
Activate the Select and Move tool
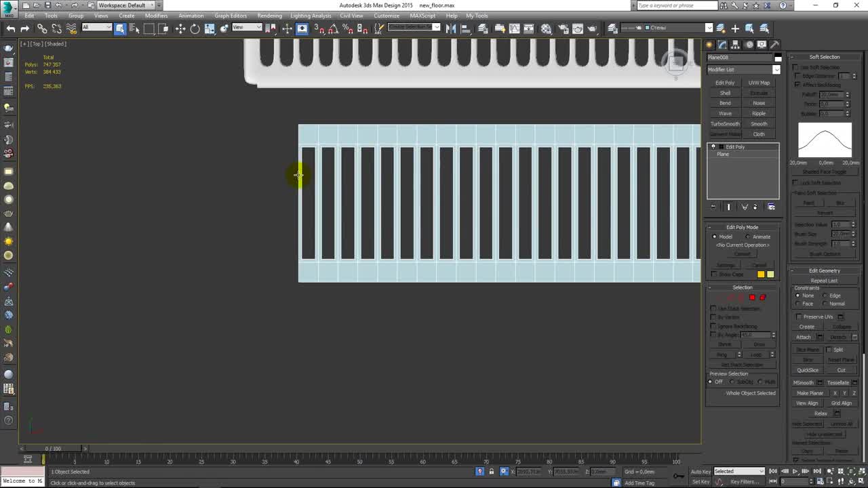tap(180, 28)
